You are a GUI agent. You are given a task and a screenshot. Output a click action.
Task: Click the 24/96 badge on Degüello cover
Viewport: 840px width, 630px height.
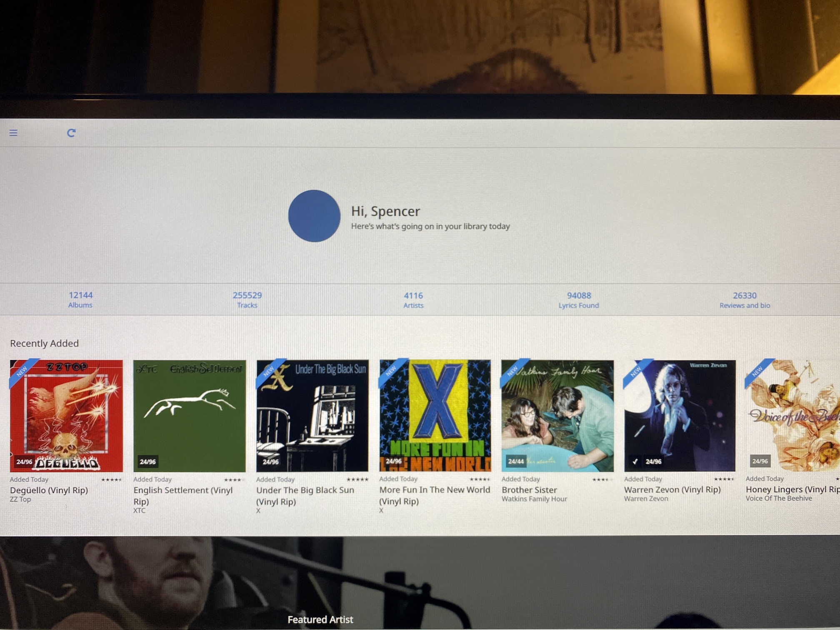24,462
